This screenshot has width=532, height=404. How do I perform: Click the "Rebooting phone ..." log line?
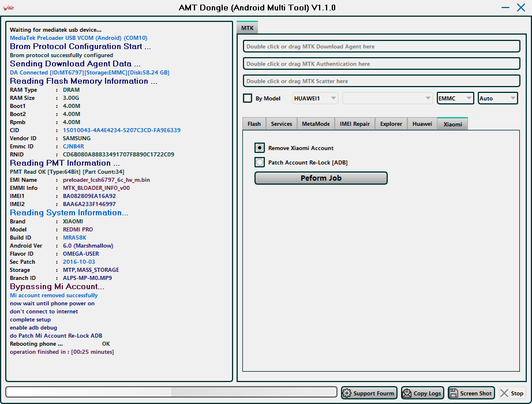click(x=36, y=343)
